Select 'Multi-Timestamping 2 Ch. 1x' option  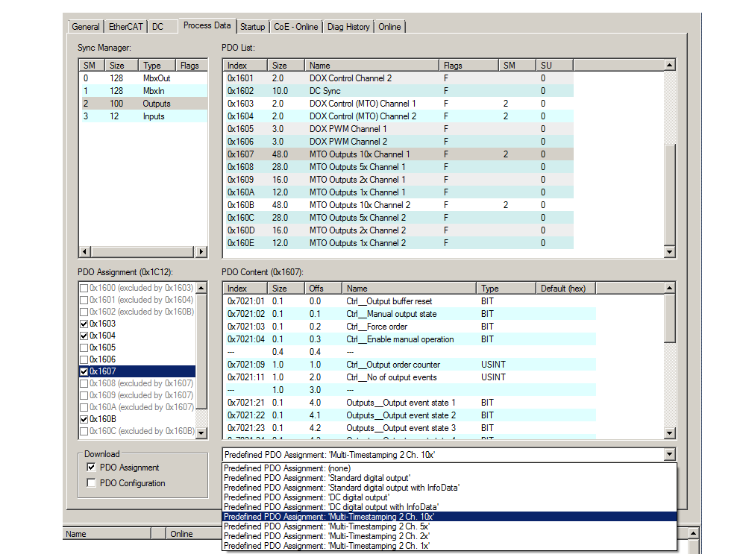click(x=449, y=546)
